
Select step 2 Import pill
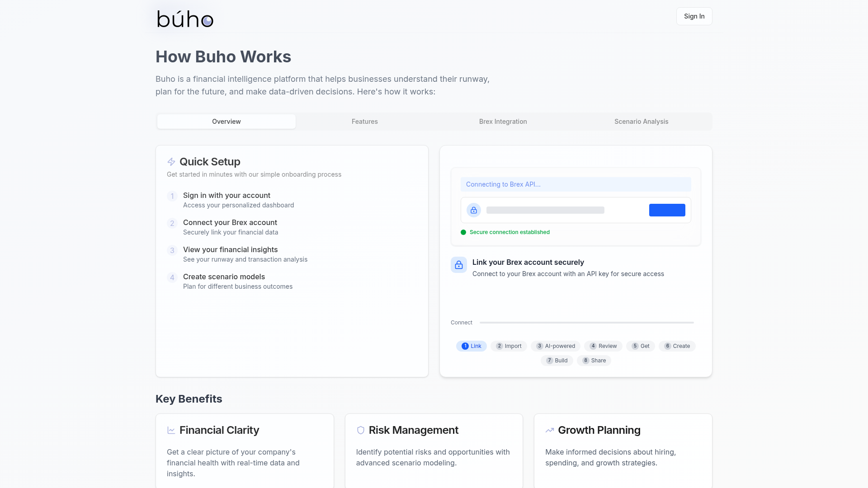coord(509,346)
